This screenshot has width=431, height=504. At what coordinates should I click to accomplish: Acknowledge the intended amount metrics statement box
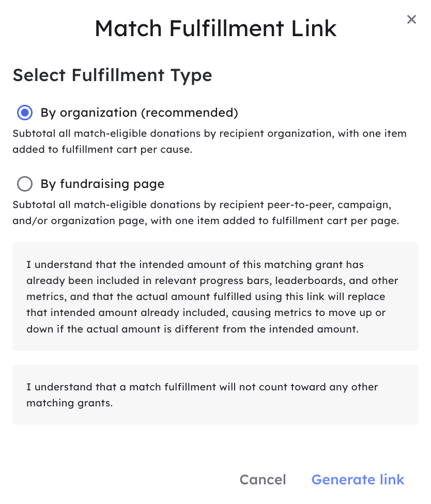[215, 296]
